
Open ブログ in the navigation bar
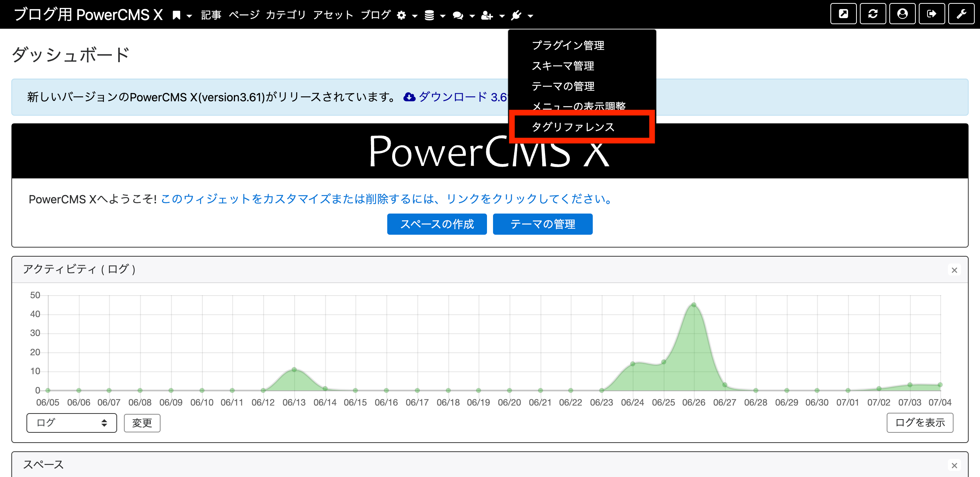[x=376, y=15]
